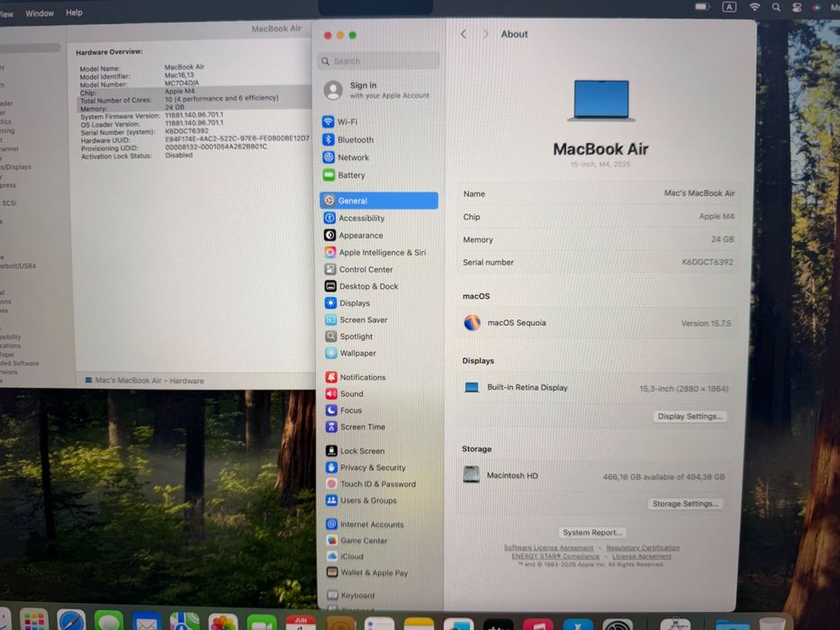
Task: Click the Wi-Fi icon in the menu bar
Action: [754, 7]
